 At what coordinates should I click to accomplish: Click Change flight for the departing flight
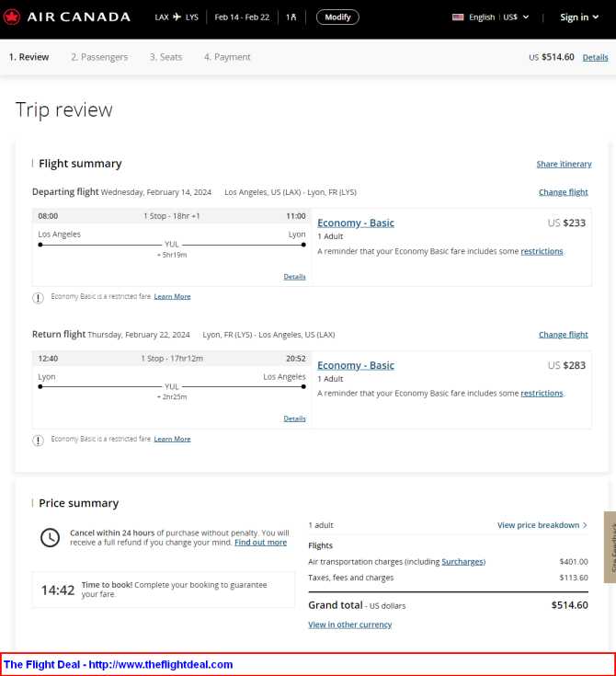click(563, 192)
